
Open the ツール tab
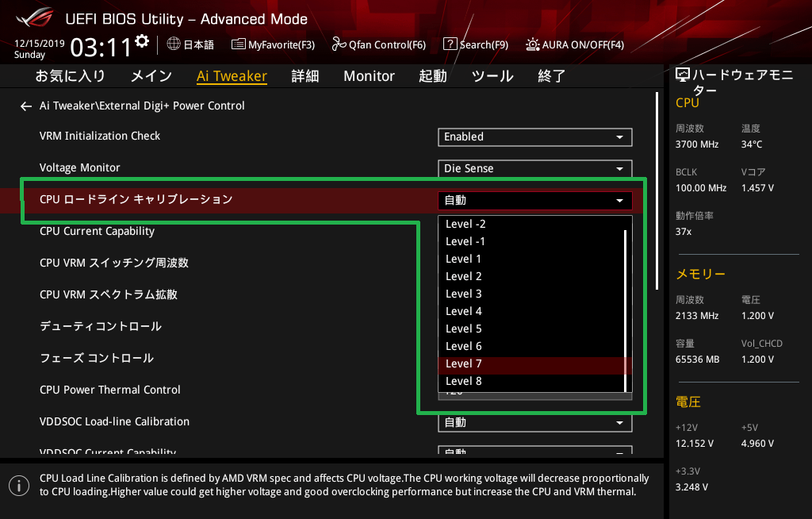(x=492, y=76)
